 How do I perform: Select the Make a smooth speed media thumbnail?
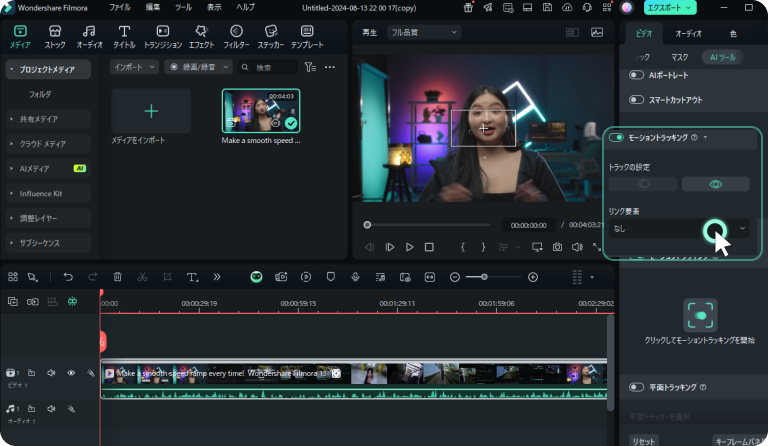click(x=261, y=111)
